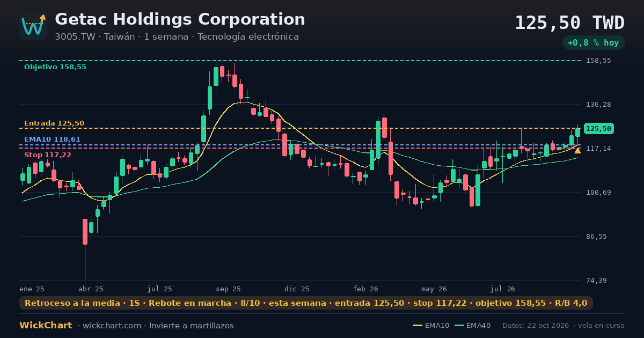Image resolution: width=644 pixels, height=338 pixels.
Task: Click the "Stop 117,22" line label
Action: pos(47,155)
